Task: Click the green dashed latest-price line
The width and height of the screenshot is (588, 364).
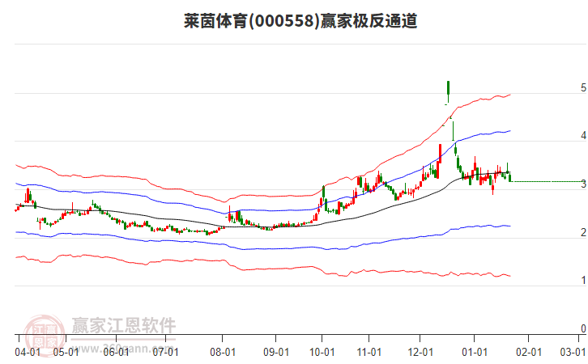Action: (547, 182)
